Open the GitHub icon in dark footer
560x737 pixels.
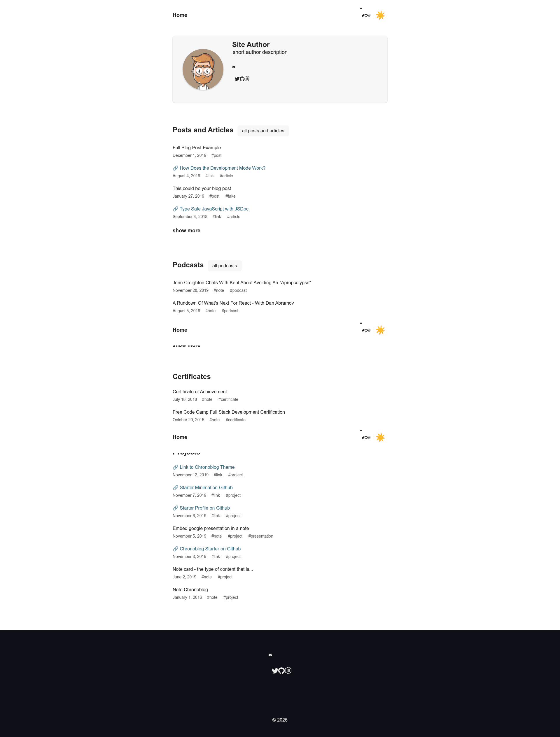282,671
